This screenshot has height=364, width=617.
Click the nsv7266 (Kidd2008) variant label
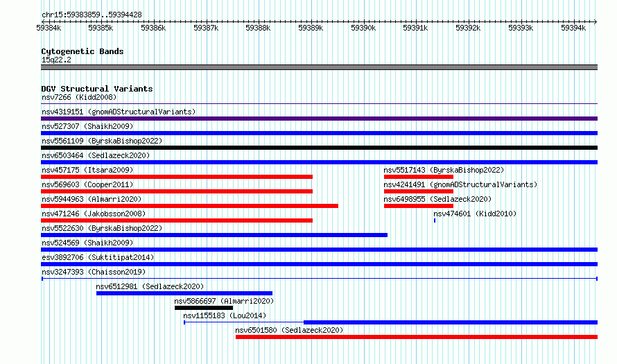pos(79,97)
